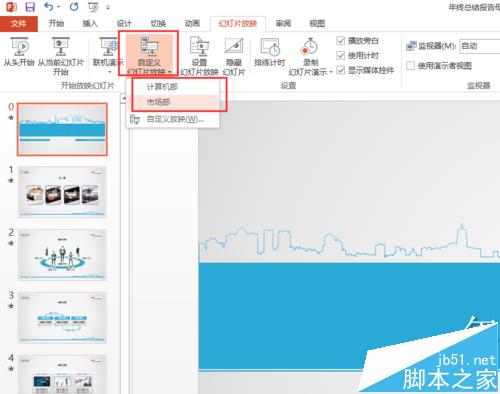The width and height of the screenshot is (500, 394).
Task: Select slide 3 thumbnail with blue boxes
Action: tap(62, 318)
